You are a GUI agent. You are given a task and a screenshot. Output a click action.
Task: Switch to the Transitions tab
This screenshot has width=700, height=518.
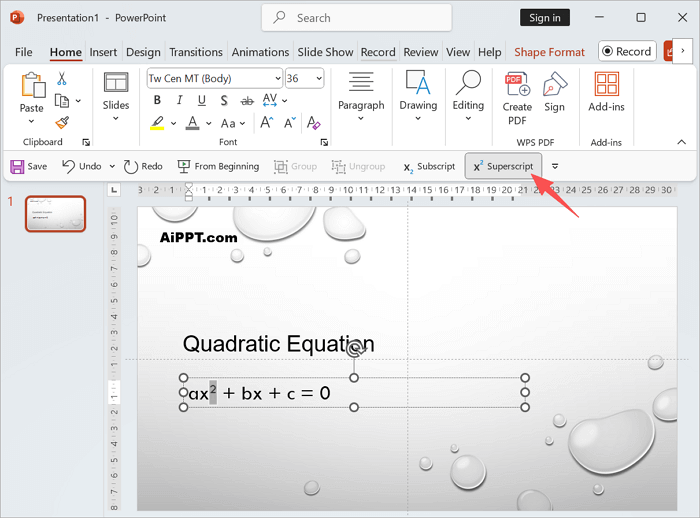196,52
